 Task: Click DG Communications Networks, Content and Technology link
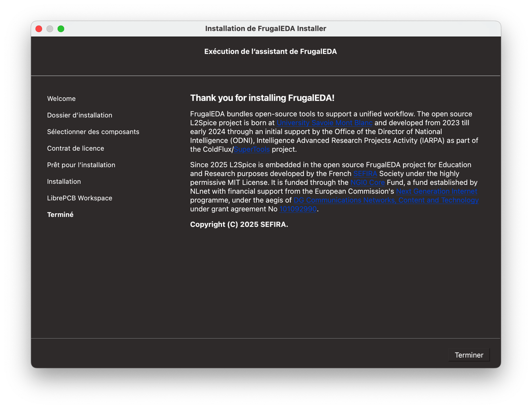coord(385,200)
